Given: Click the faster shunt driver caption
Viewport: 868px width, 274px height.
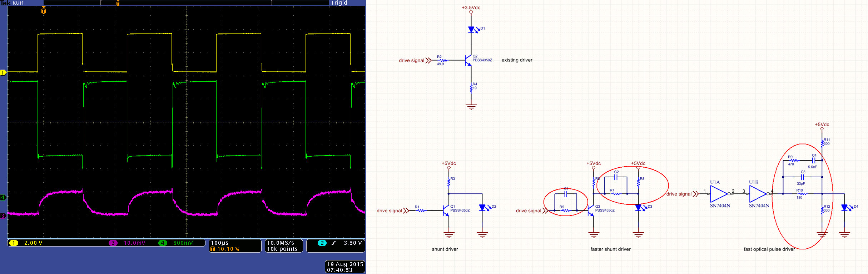Looking at the screenshot, I should (x=611, y=249).
